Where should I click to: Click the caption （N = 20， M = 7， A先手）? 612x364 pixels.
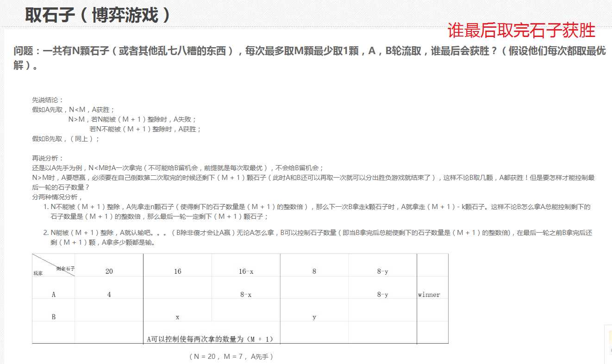[x=232, y=357]
